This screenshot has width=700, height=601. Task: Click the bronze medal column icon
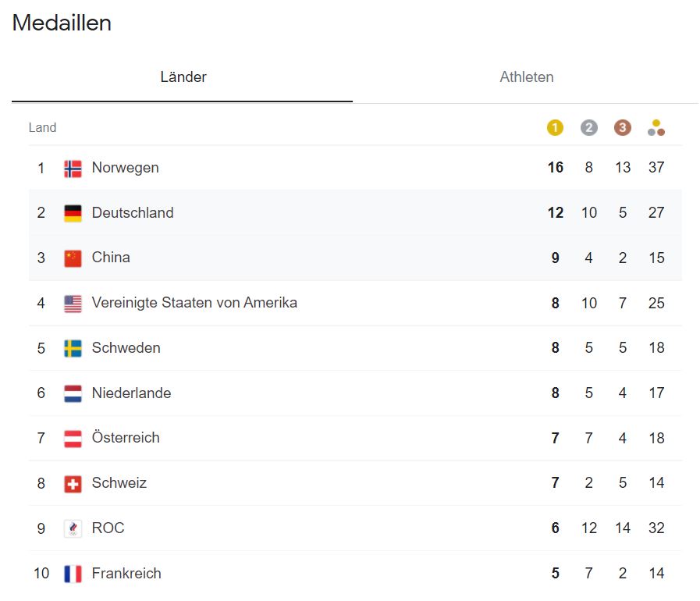[x=623, y=128]
